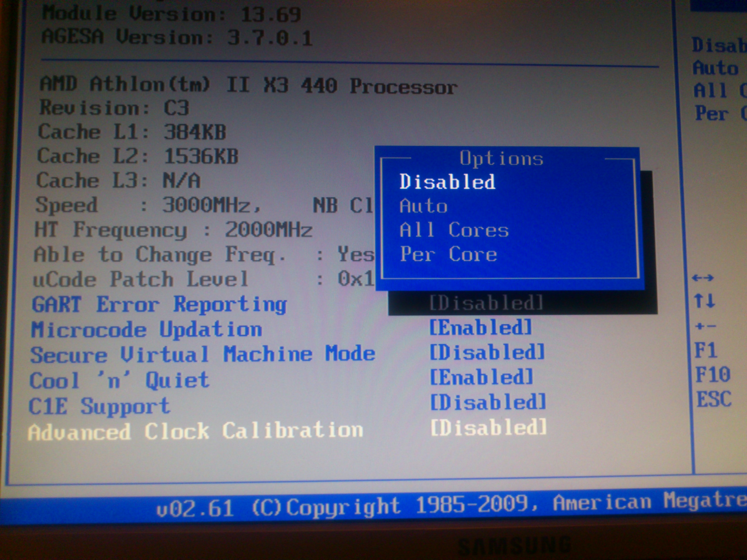The height and width of the screenshot is (560, 747).
Task: Pick All Cores option in popup
Action: pyautogui.click(x=454, y=230)
